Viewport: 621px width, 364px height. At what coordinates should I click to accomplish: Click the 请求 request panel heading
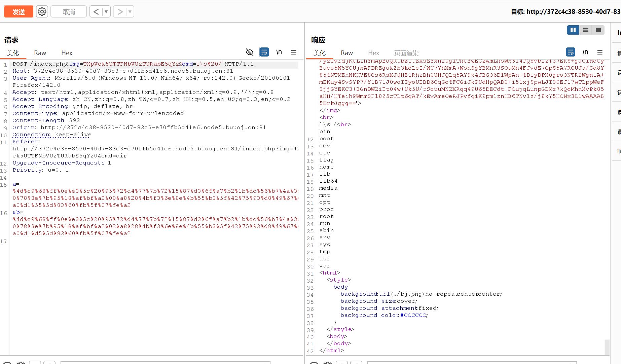point(11,40)
